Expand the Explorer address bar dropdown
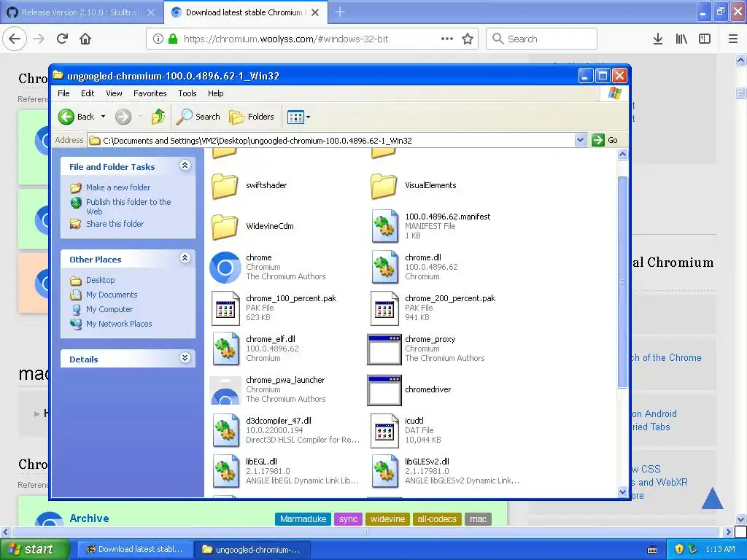 pyautogui.click(x=580, y=140)
